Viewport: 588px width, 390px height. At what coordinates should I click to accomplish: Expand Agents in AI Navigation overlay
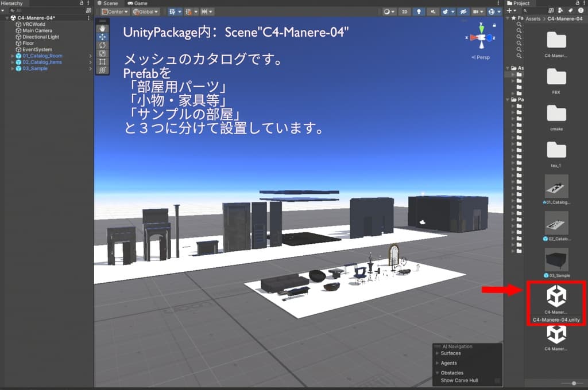(437, 362)
